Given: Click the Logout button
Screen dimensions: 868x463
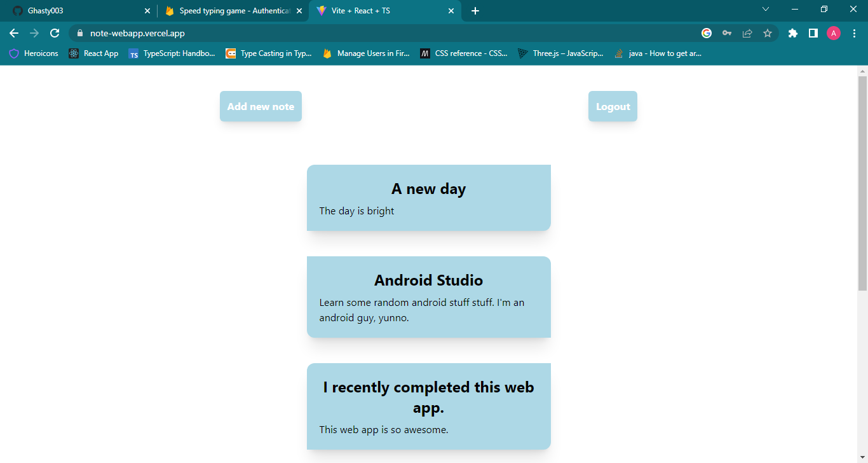Looking at the screenshot, I should click(x=613, y=106).
